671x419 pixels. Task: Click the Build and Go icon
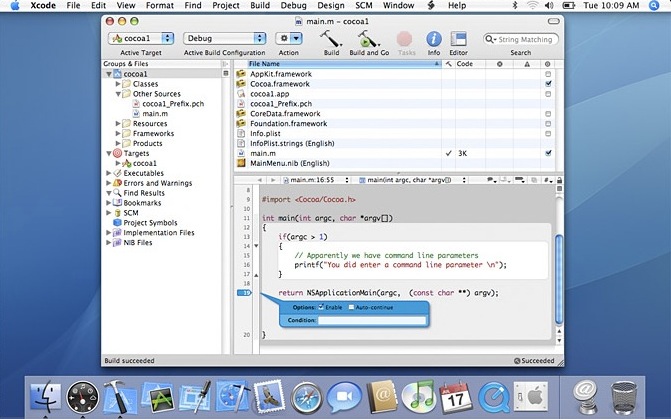(368, 39)
